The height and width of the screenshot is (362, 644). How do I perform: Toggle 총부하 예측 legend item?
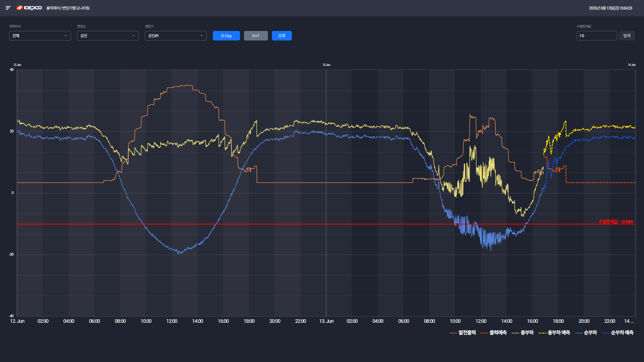(x=559, y=333)
